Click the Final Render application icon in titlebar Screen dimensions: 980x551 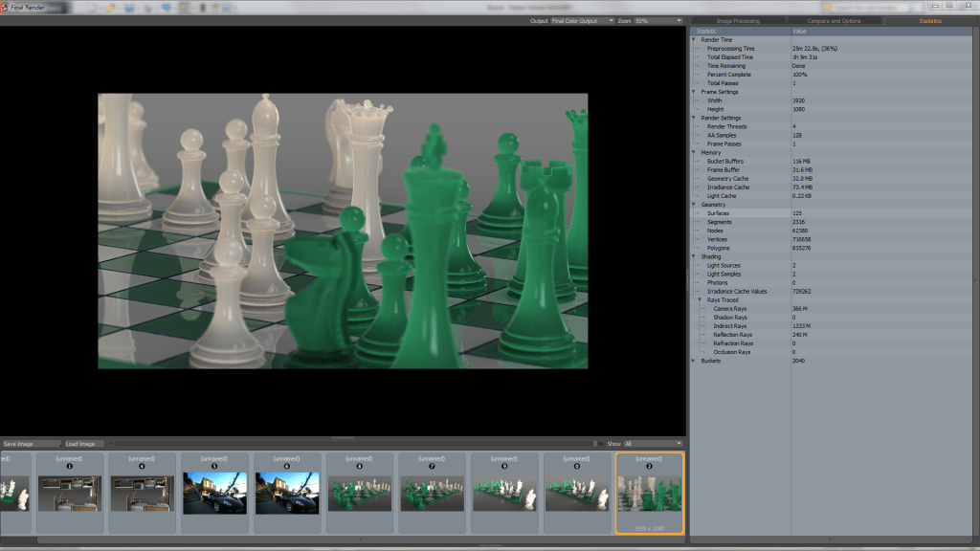pos(8,6)
